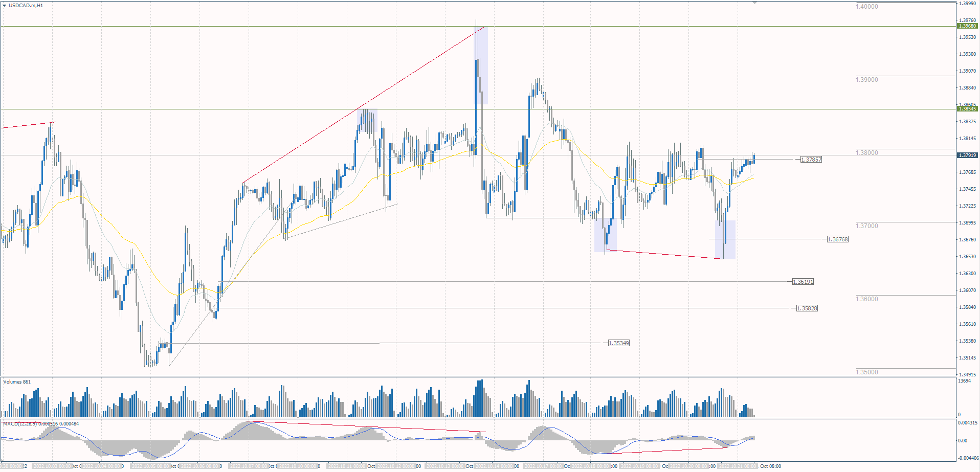The width and height of the screenshot is (980, 472).
Task: Click the 1.37000 round level label
Action: [867, 226]
